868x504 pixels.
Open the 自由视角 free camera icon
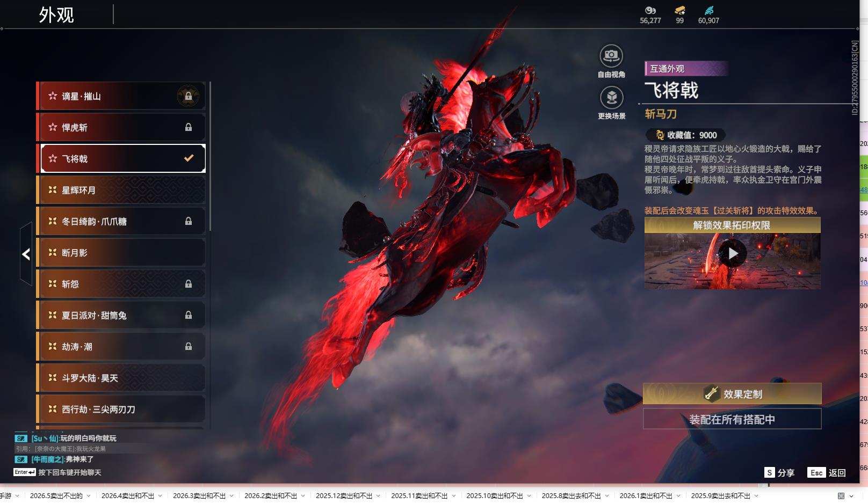(611, 56)
